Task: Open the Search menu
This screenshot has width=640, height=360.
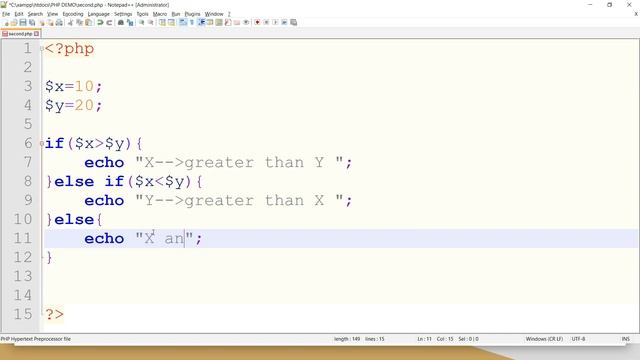Action: pyautogui.click(x=35, y=14)
